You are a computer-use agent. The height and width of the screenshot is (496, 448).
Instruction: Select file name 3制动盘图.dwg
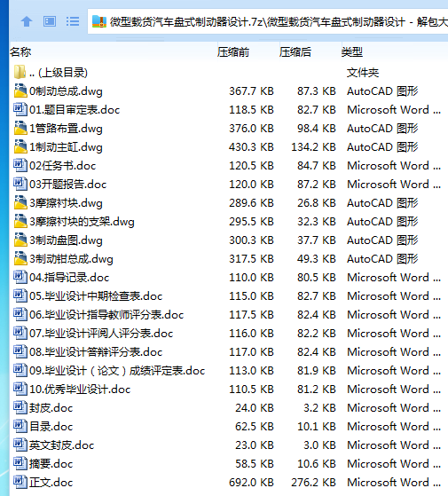click(x=66, y=240)
